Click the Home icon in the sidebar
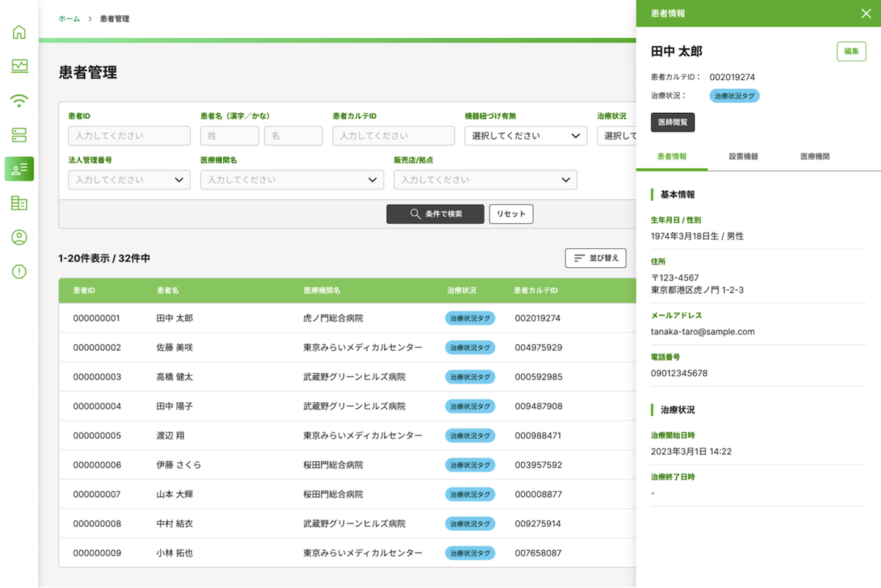 [x=19, y=32]
